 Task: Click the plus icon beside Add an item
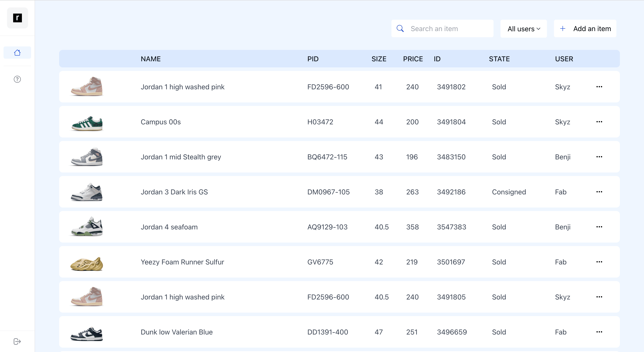(x=563, y=28)
